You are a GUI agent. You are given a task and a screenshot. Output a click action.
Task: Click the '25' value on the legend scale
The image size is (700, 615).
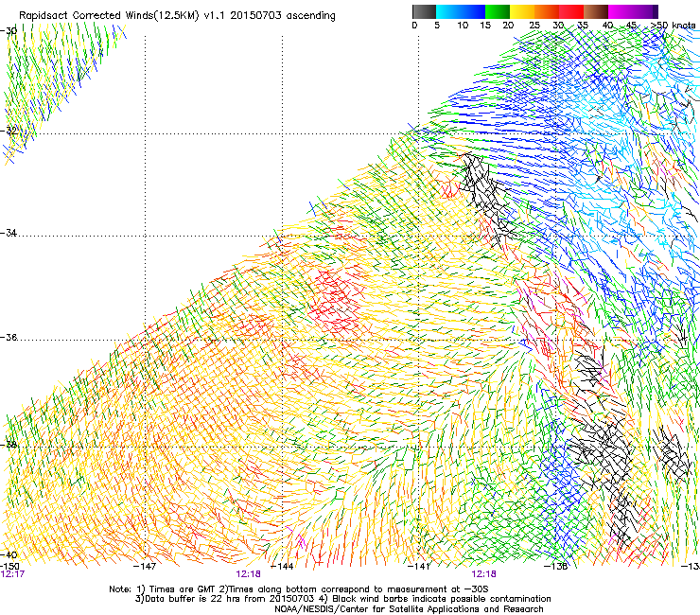coord(534,26)
